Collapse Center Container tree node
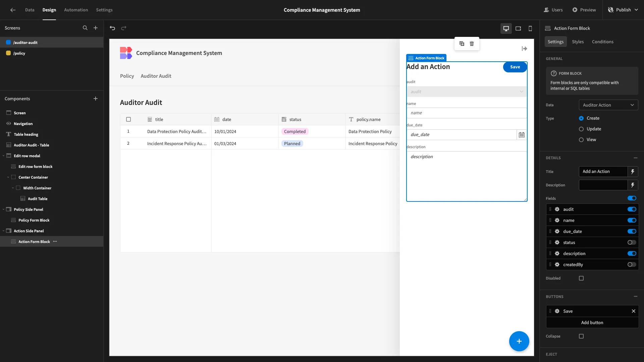This screenshot has width=644, height=362. click(x=8, y=177)
